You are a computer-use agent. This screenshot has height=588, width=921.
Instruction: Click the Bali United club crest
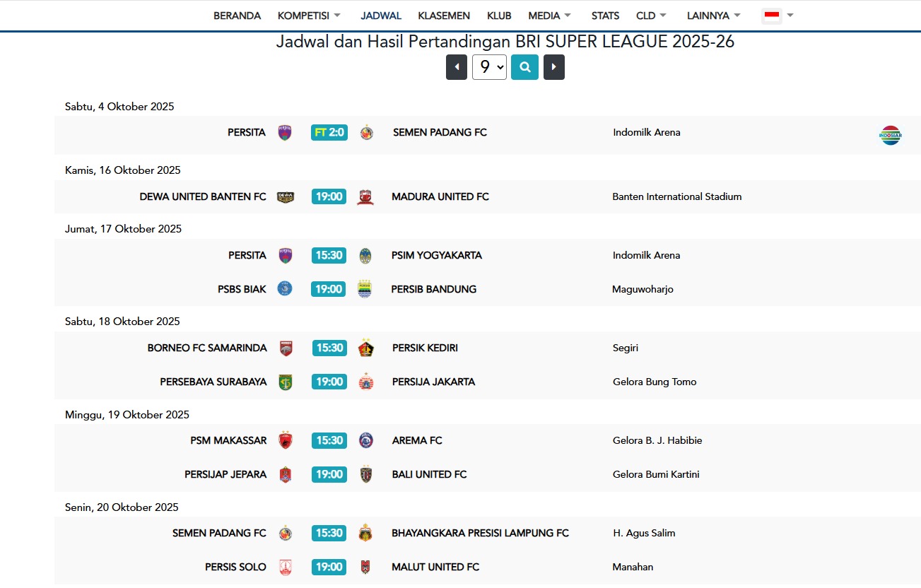click(365, 474)
